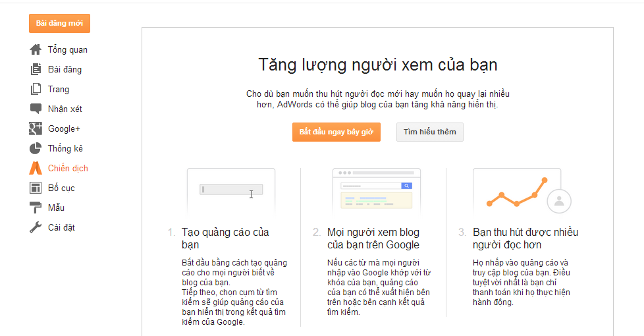Click the speech bubble icon beside Nhận xét
The width and height of the screenshot is (644, 336).
point(36,109)
